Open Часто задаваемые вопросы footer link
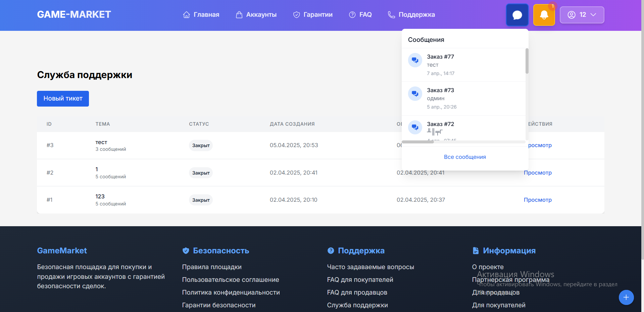Screen dimensions: 644x312 tap(370, 267)
